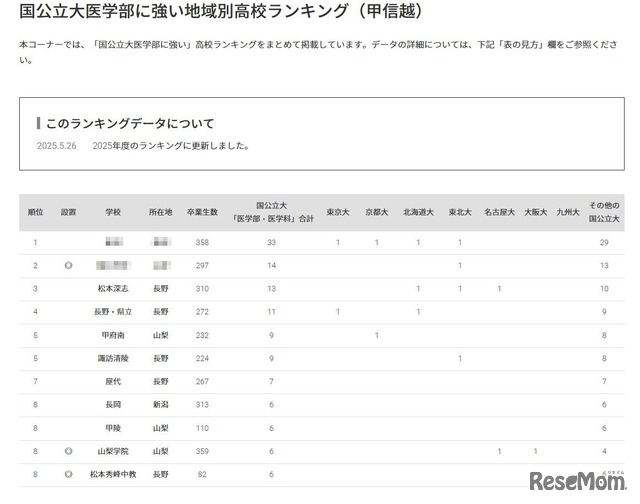
Task: Click graduate count 82 for 松本秀峰中教
Action: click(202, 474)
